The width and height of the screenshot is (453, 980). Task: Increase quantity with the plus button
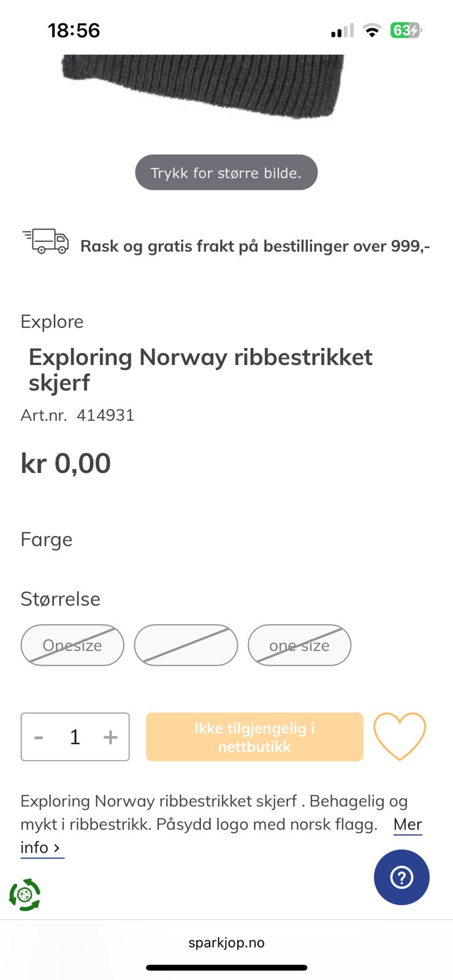[x=110, y=737]
